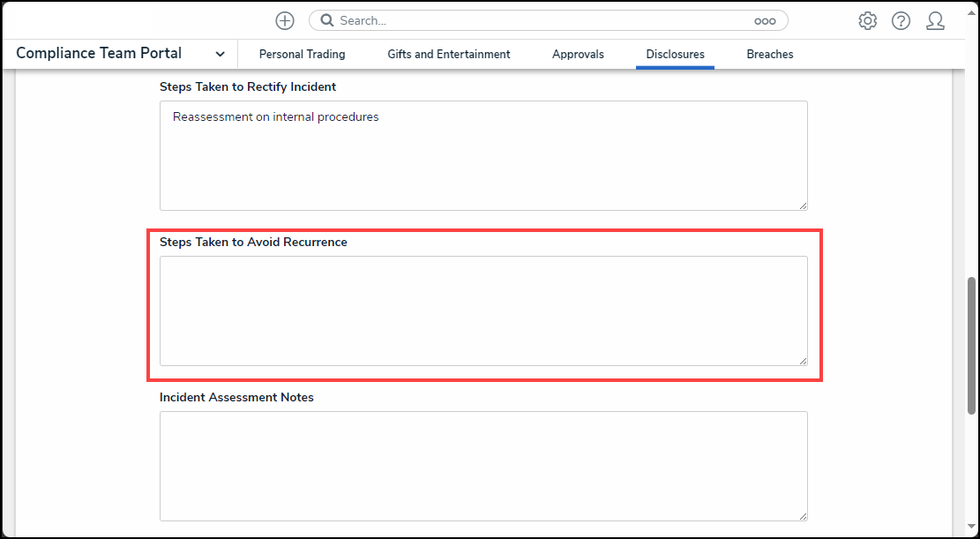This screenshot has width=980, height=539.
Task: Click resize handle of Avoid Recurrence textbox
Action: coord(803,361)
